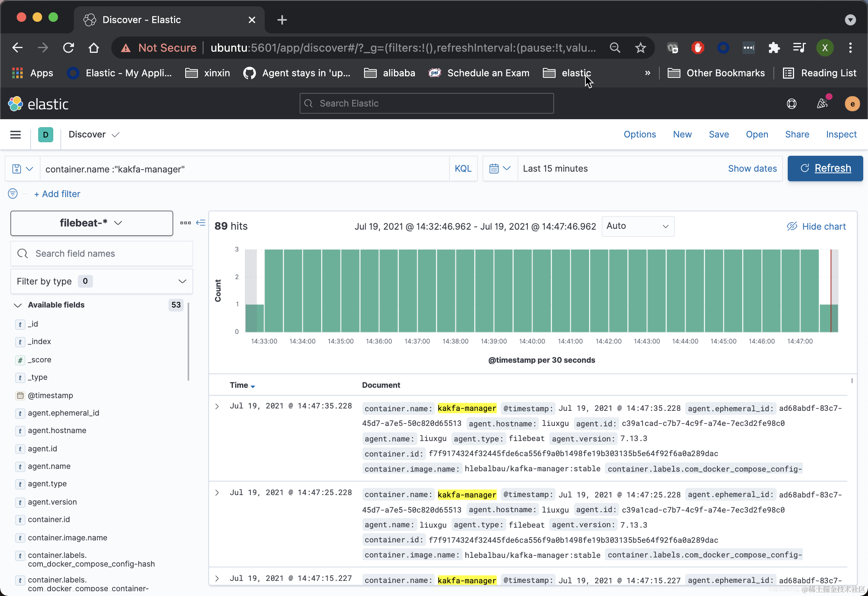Screen dimensions: 868x596
Task: Expand the Filter by type dropdown
Action: tap(101, 281)
